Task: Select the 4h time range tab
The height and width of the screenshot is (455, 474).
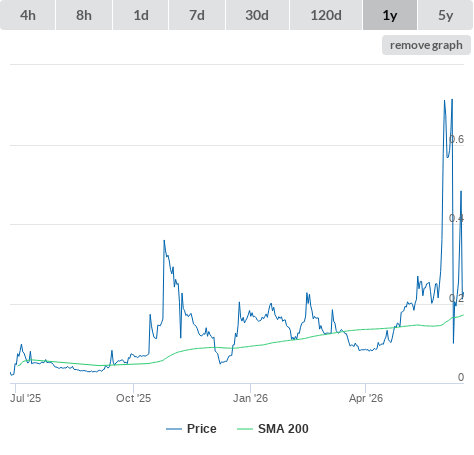Action: click(x=27, y=15)
